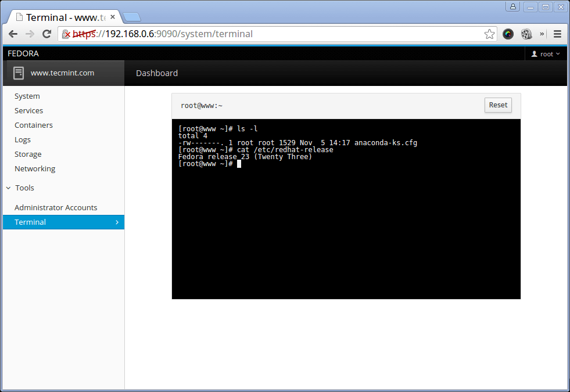570x392 pixels.
Task: Open the Dashboard tab
Action: point(157,73)
